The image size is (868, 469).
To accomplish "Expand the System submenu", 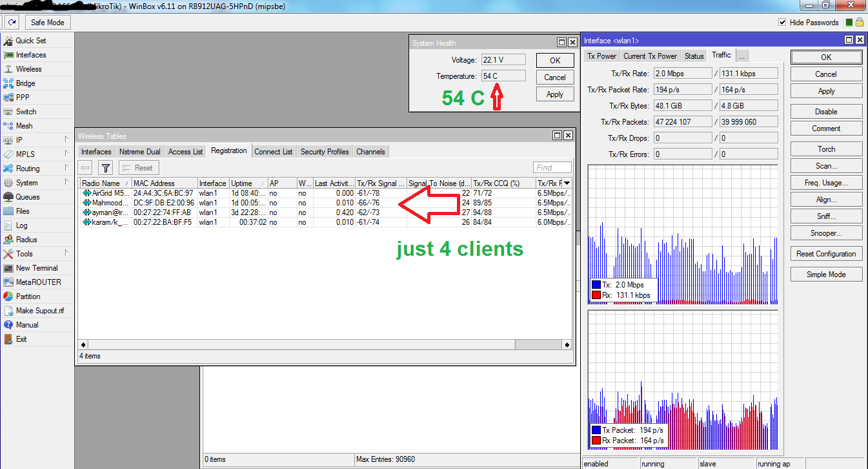I will pos(66,183).
